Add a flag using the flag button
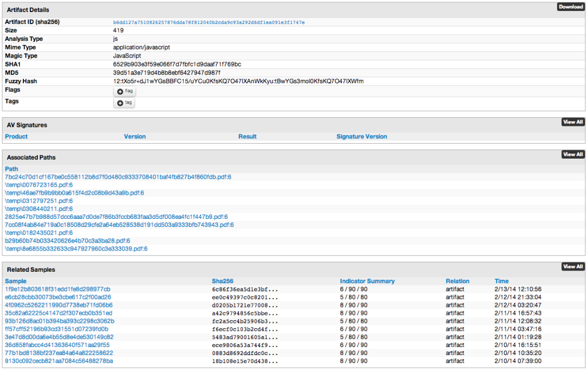 pyautogui.click(x=124, y=91)
